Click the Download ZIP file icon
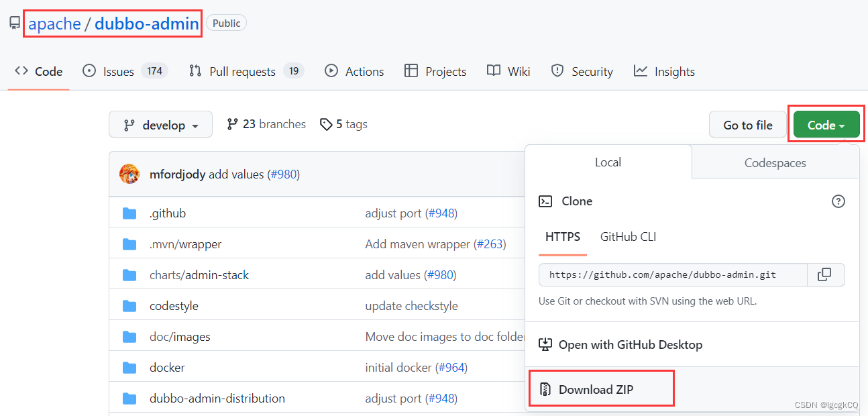The image size is (868, 416). coord(545,389)
